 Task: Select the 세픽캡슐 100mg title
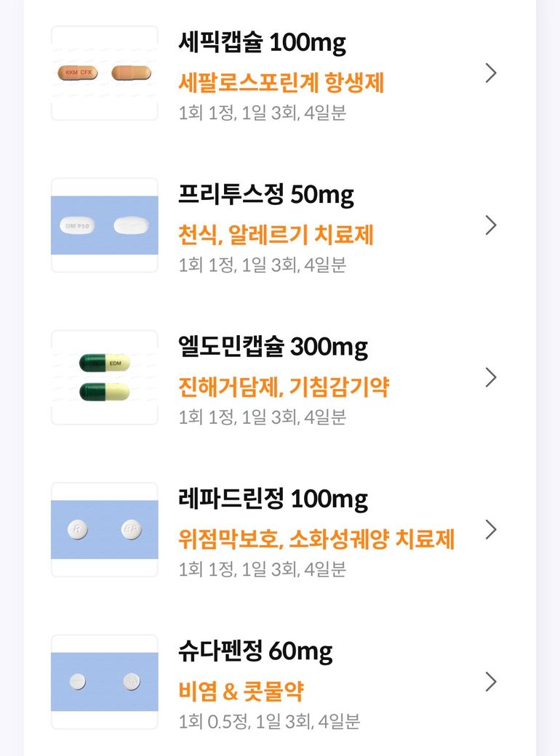click(x=262, y=43)
